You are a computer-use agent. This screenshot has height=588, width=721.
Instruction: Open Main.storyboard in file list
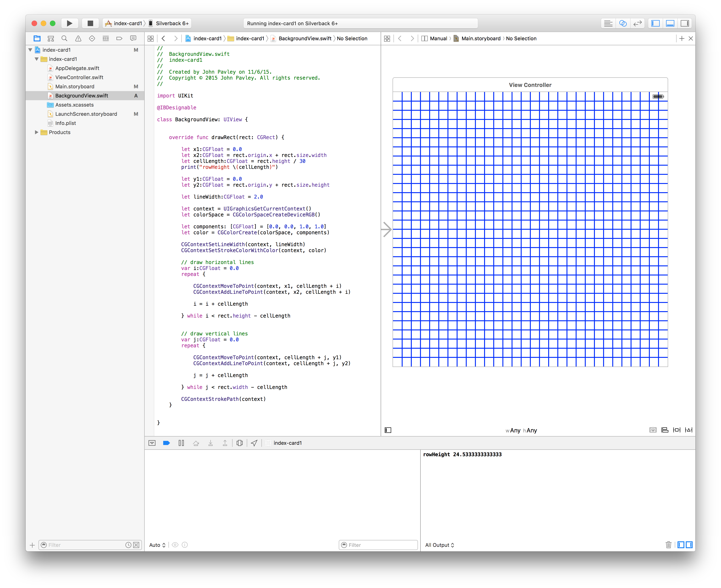coord(75,86)
